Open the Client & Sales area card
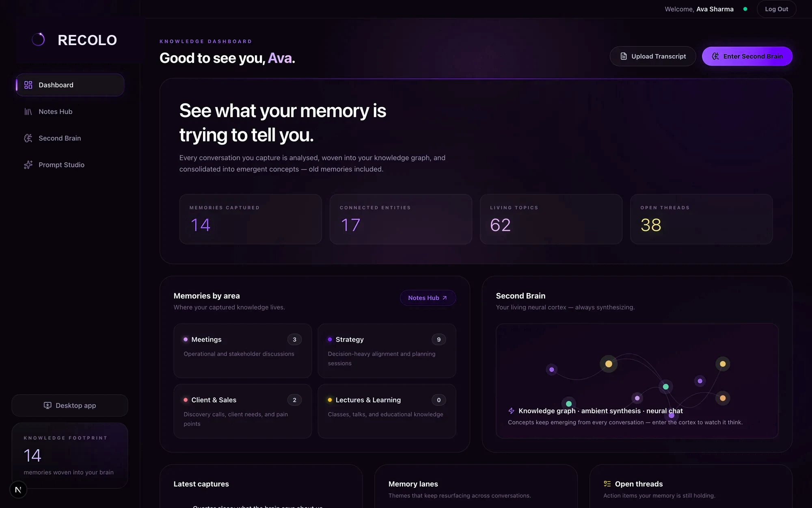 tap(243, 411)
